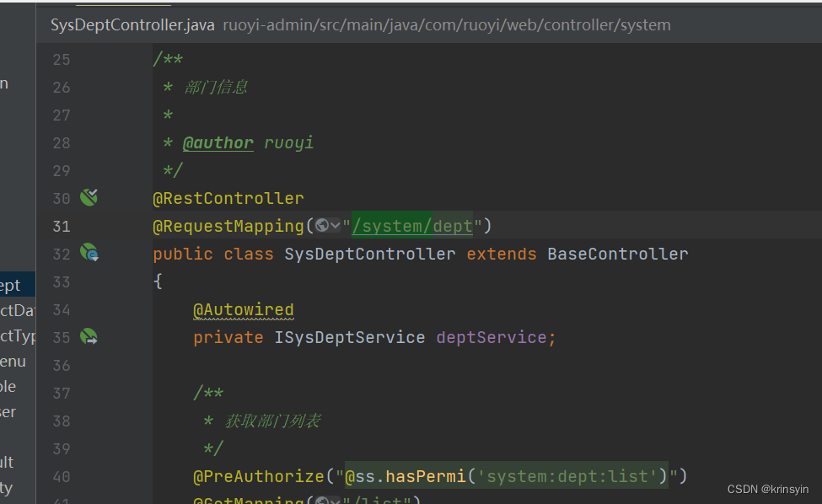Click the globe URL icon inside @RequestMapping
The image size is (822, 504).
coord(322,226)
